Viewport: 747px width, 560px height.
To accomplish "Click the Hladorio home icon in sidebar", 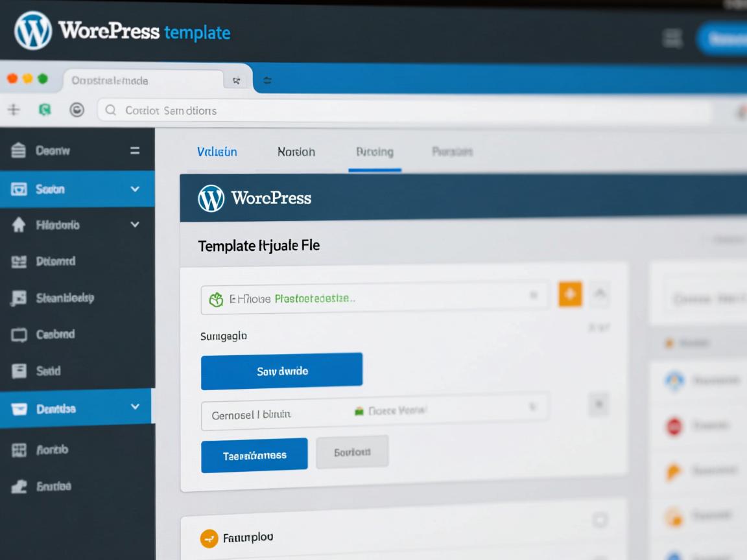I will (x=19, y=225).
